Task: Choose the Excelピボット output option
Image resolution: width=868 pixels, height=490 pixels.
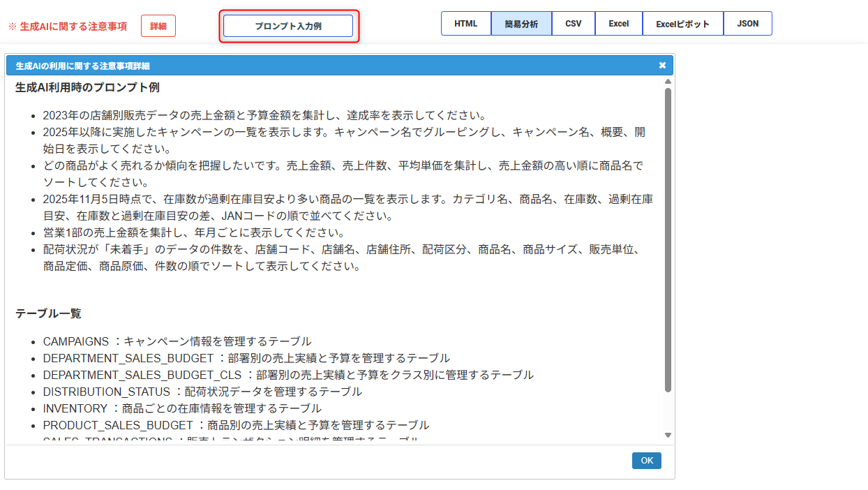Action: point(682,23)
